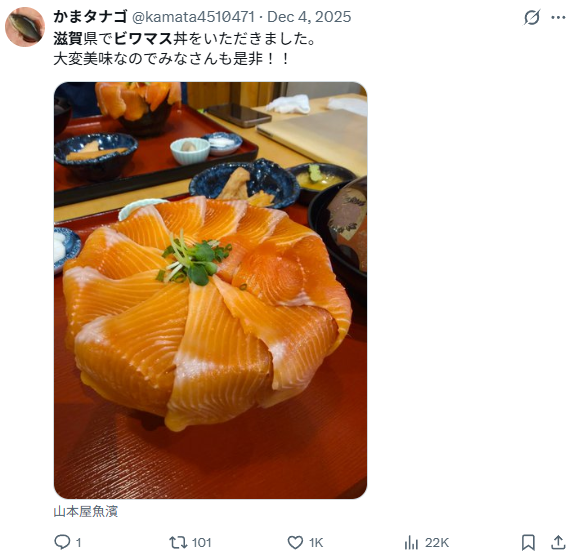Click the 滋賀 highlighted keyword

tap(68, 38)
